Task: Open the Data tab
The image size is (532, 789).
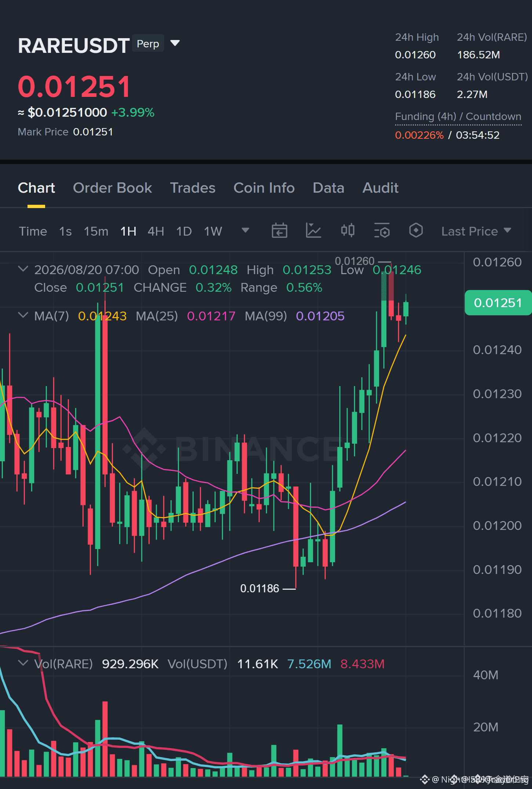Action: click(x=328, y=188)
